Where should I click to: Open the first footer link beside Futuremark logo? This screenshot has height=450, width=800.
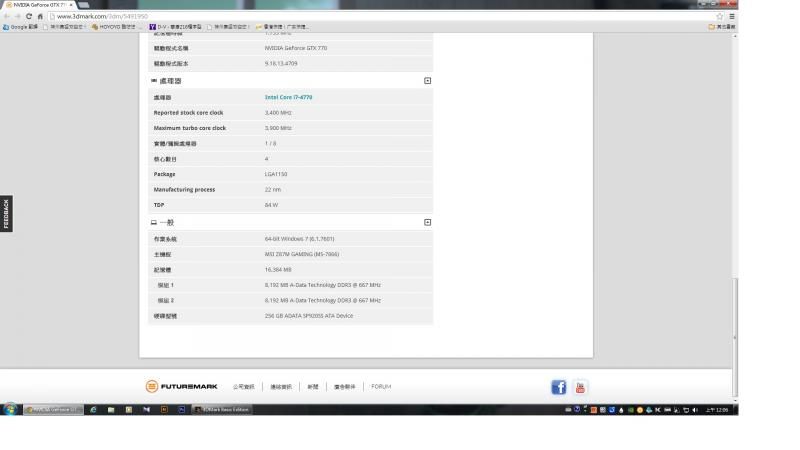(x=243, y=387)
